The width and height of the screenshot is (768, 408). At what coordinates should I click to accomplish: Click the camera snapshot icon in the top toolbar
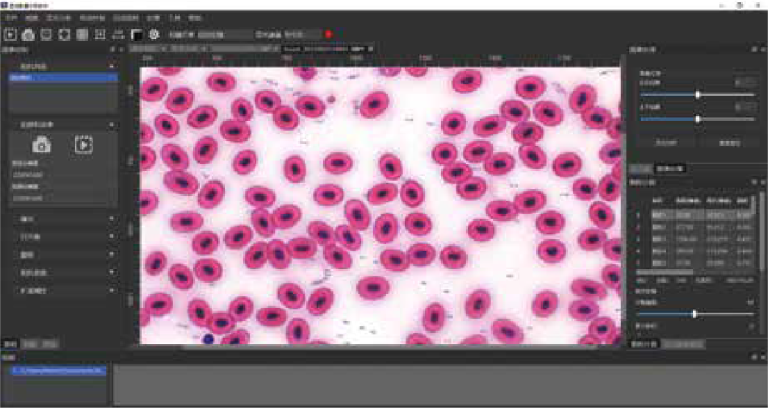(x=28, y=34)
